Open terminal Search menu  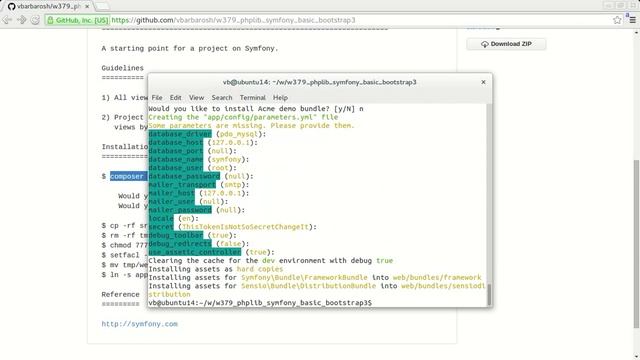(222, 98)
